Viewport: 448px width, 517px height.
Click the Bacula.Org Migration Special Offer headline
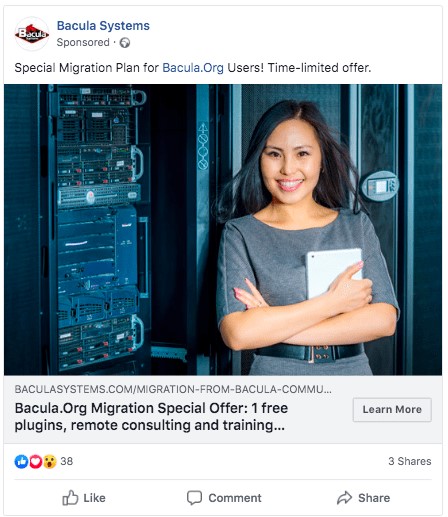pyautogui.click(x=151, y=417)
